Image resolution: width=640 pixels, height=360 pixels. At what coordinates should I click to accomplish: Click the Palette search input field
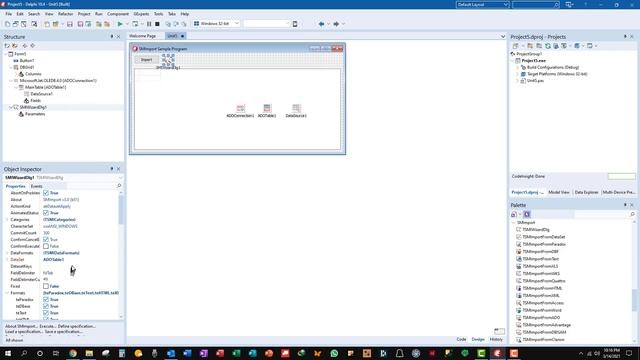(602, 214)
